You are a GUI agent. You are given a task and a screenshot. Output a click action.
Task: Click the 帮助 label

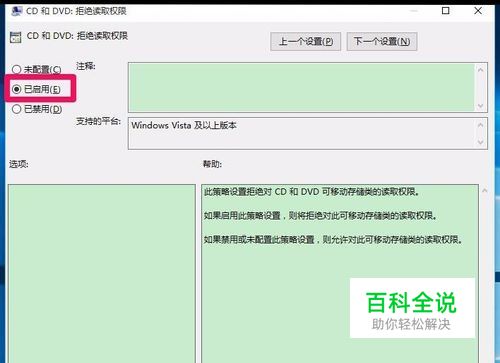click(x=212, y=164)
